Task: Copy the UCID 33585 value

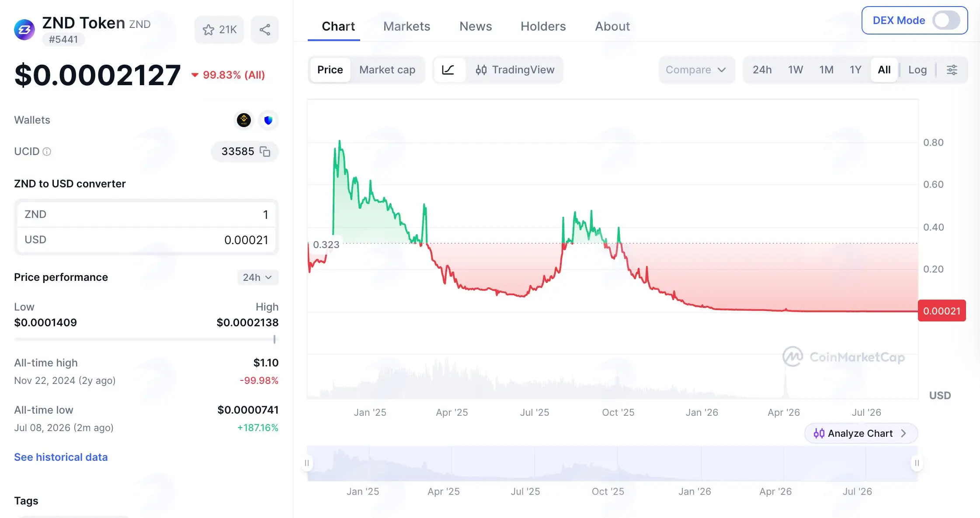Action: coord(265,152)
